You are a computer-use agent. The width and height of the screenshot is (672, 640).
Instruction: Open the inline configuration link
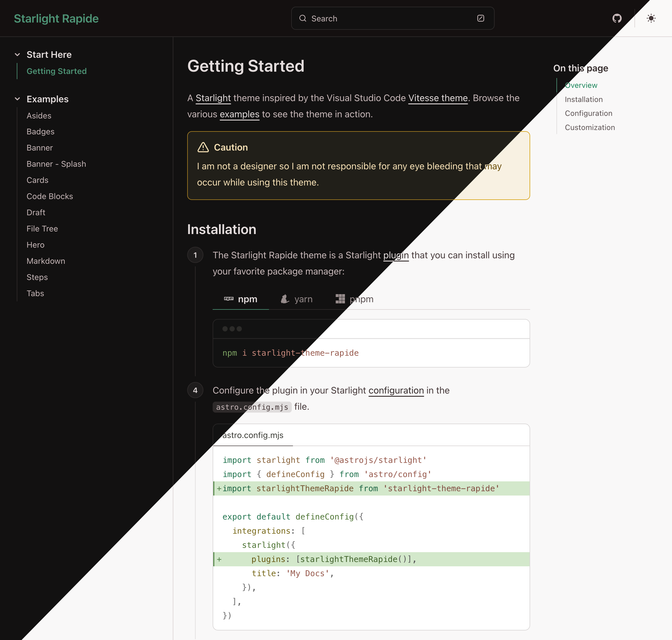click(x=396, y=390)
